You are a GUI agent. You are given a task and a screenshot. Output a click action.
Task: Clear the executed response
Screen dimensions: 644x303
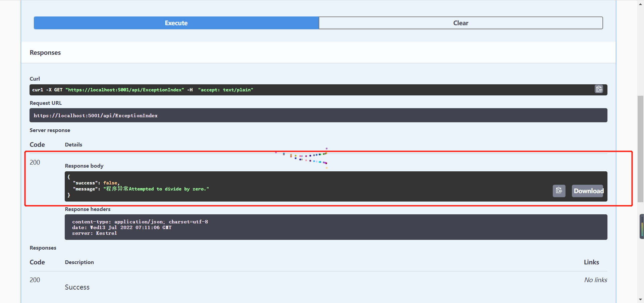pyautogui.click(x=461, y=23)
